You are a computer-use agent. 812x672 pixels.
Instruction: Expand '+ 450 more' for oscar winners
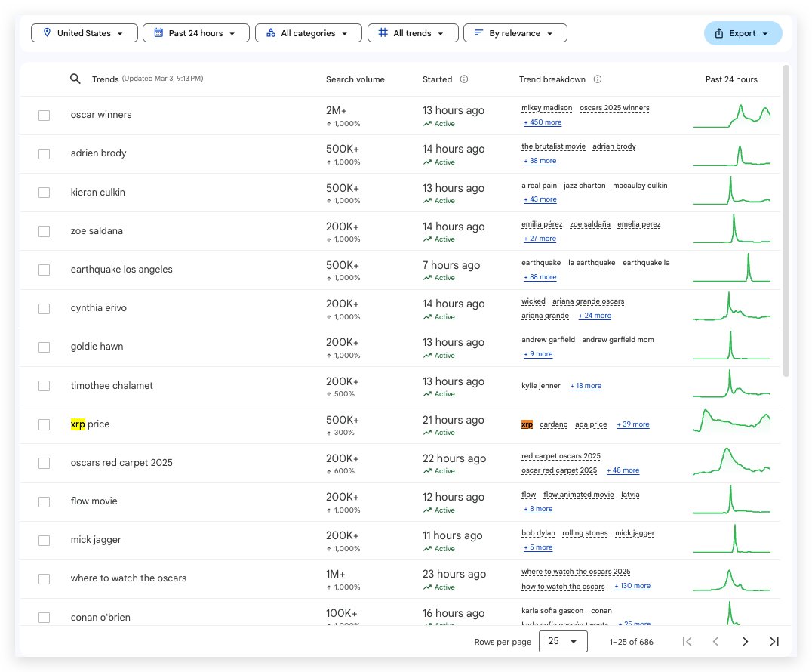click(x=543, y=122)
